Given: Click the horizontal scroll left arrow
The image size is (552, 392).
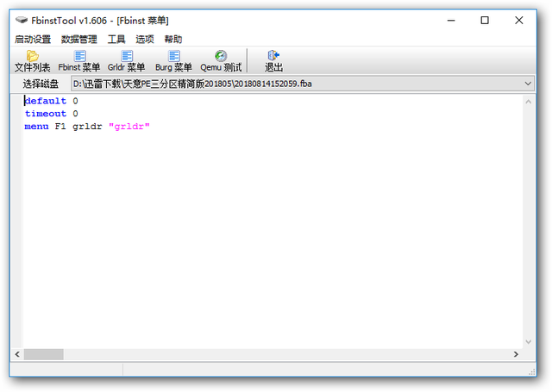Looking at the screenshot, I should (17, 354).
